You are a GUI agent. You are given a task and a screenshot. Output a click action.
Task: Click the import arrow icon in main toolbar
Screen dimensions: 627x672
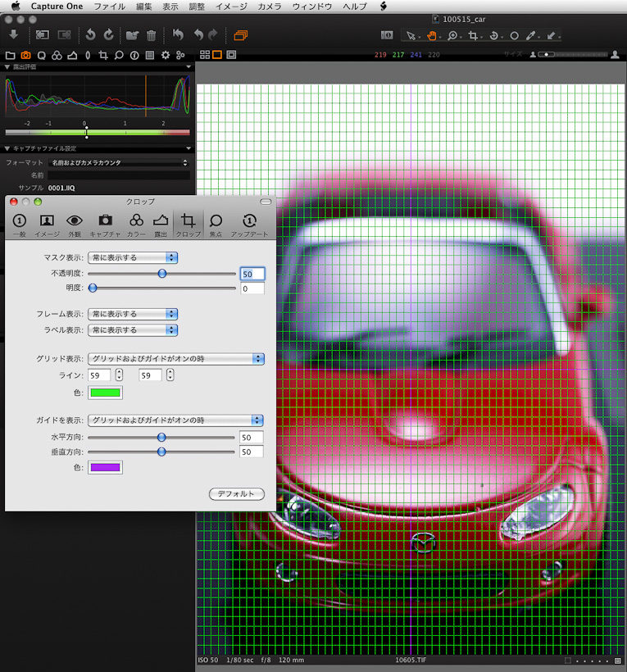pos(13,35)
